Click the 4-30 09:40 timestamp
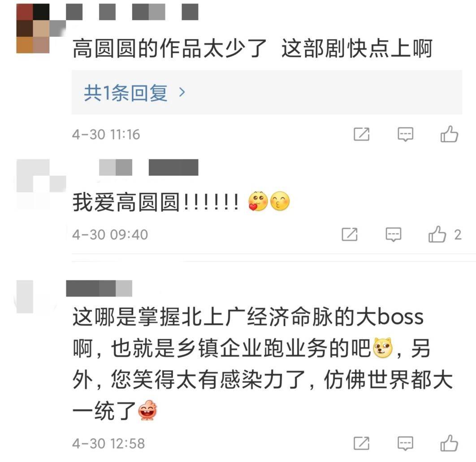Image resolution: width=476 pixels, height=462 pixels. click(110, 235)
